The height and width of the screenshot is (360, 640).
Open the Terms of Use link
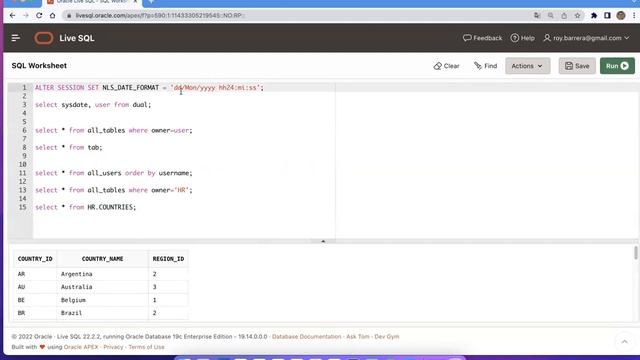(x=146, y=347)
